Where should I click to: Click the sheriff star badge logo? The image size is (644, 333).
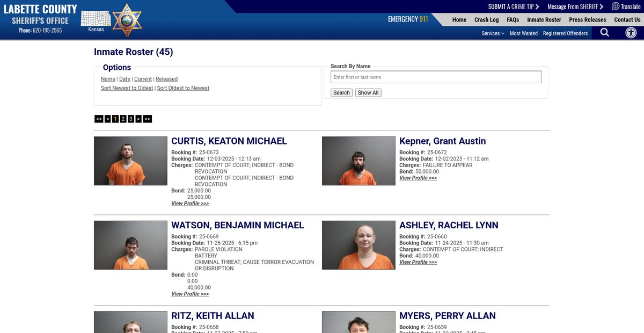click(127, 20)
